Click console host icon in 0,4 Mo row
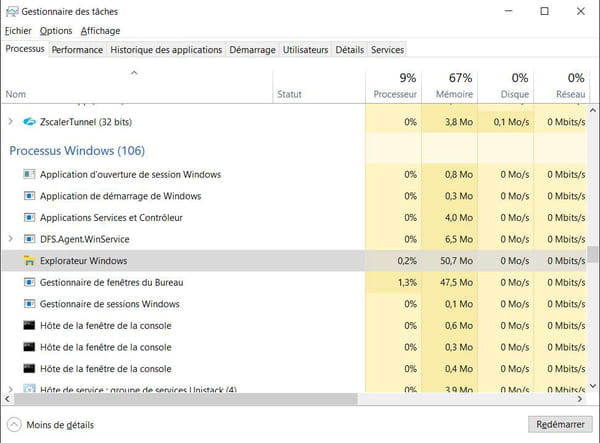Viewport: 600px width, 443px height. click(x=29, y=369)
